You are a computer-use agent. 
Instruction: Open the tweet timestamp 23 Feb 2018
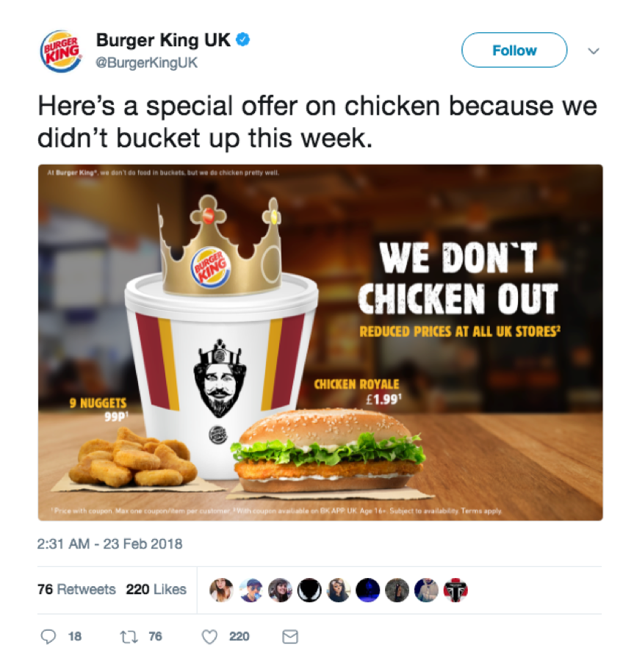109,544
